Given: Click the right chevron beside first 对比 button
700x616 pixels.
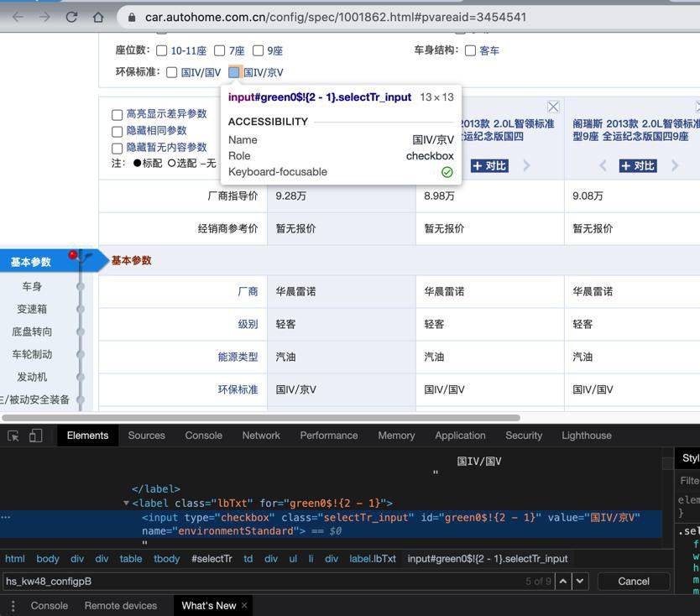Looking at the screenshot, I should pyautogui.click(x=527, y=165).
